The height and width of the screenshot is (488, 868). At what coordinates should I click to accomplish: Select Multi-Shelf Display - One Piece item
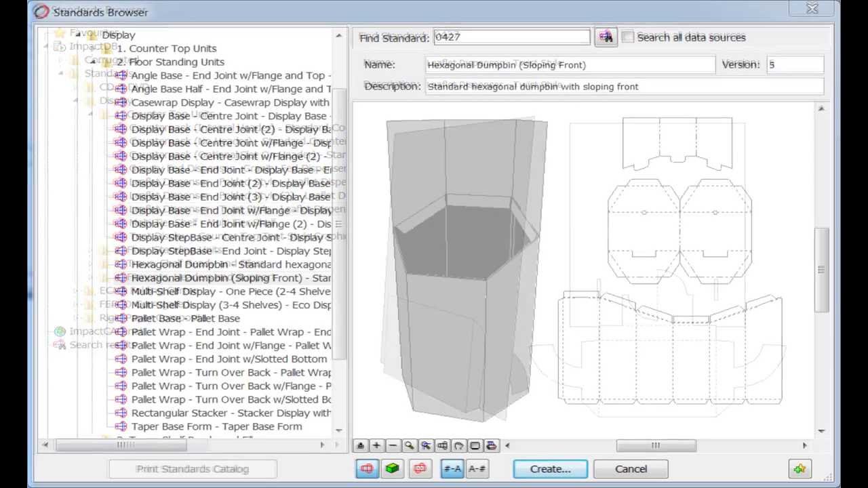tap(231, 291)
